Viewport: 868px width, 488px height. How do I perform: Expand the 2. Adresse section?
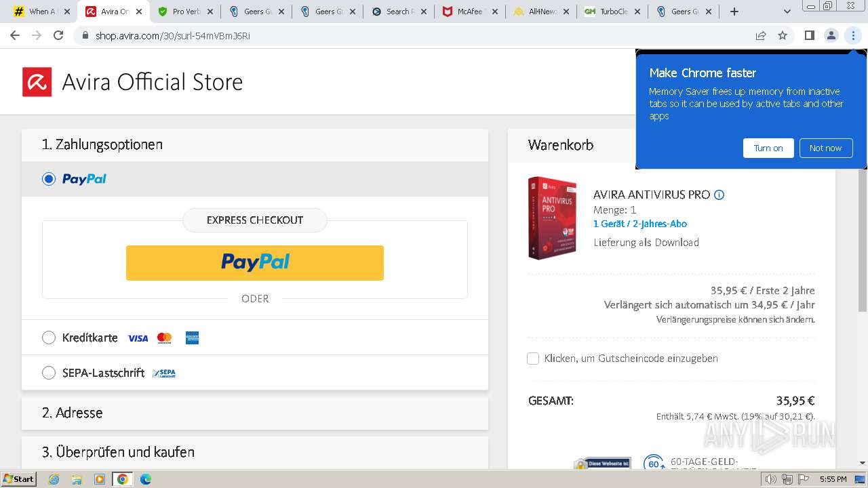click(255, 413)
